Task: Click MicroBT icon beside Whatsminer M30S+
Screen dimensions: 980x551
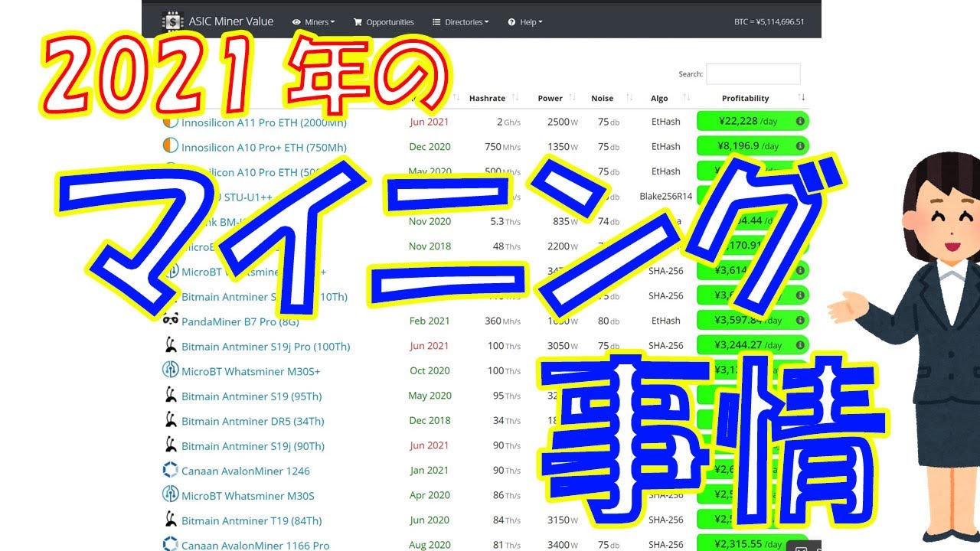Action: [170, 370]
